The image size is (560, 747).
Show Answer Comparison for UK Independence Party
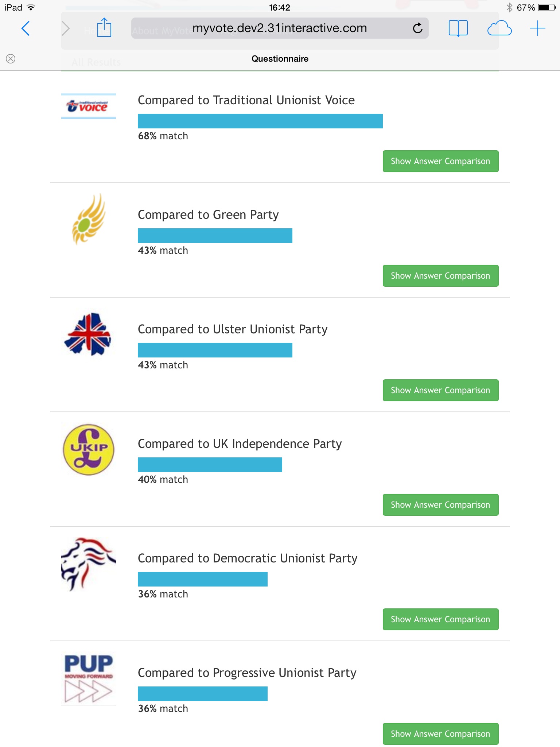pos(440,505)
